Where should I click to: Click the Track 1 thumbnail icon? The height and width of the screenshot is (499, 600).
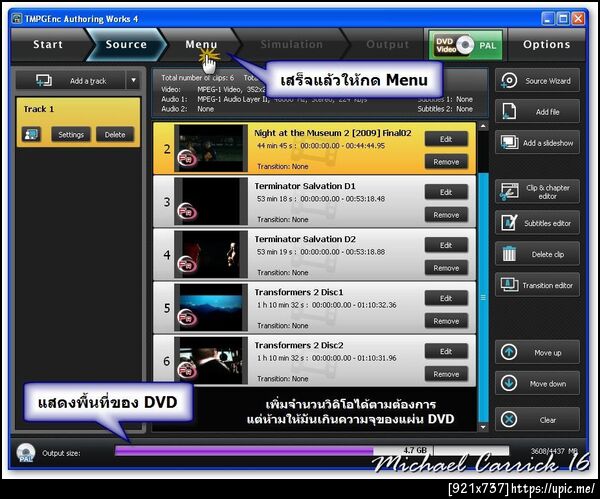(31, 134)
